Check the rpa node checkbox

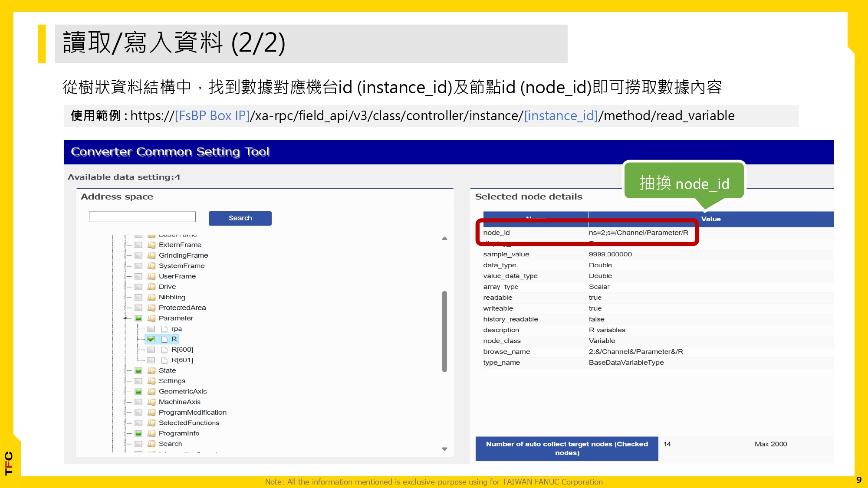[151, 329]
